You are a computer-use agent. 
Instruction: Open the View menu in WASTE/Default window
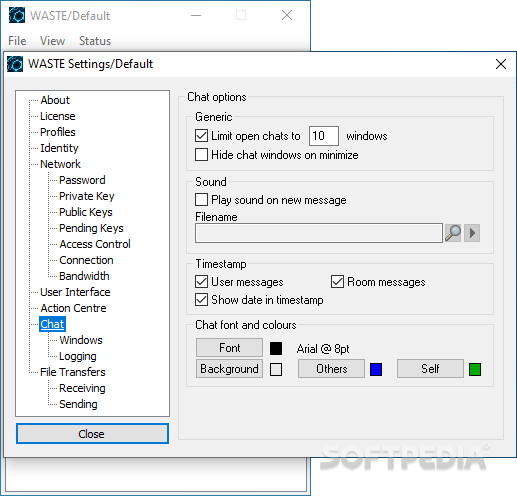click(x=52, y=41)
